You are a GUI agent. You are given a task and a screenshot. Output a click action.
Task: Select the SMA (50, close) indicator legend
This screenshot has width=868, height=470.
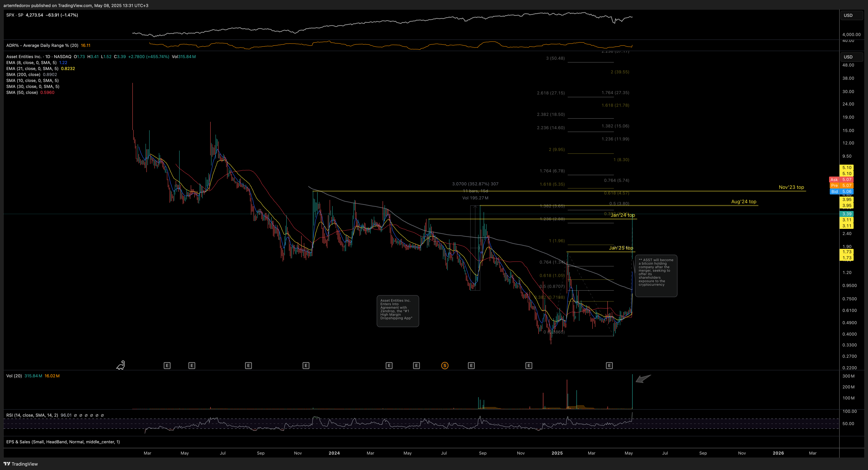pyautogui.click(x=22, y=92)
